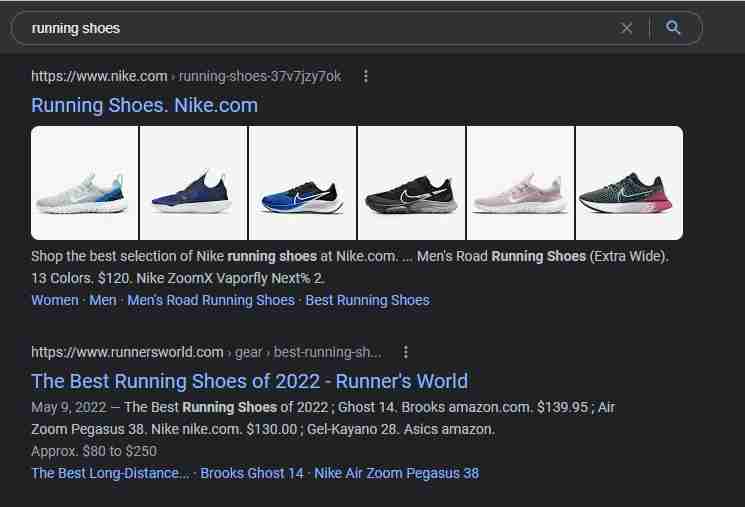The image size is (745, 507).
Task: Open the 'Nike Air Zoom Pegasus 38' sitelink
Action: 397,473
